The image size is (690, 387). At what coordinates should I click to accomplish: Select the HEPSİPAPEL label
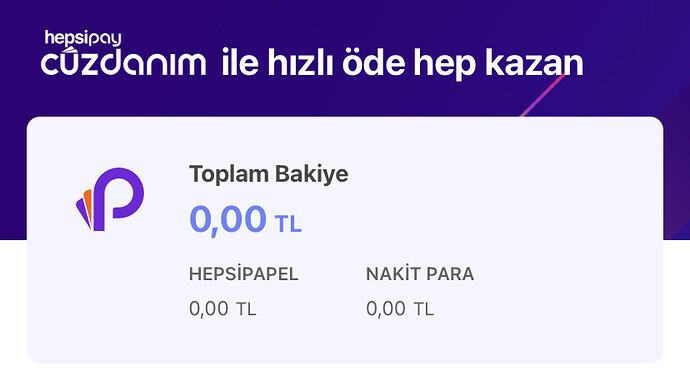pyautogui.click(x=244, y=274)
